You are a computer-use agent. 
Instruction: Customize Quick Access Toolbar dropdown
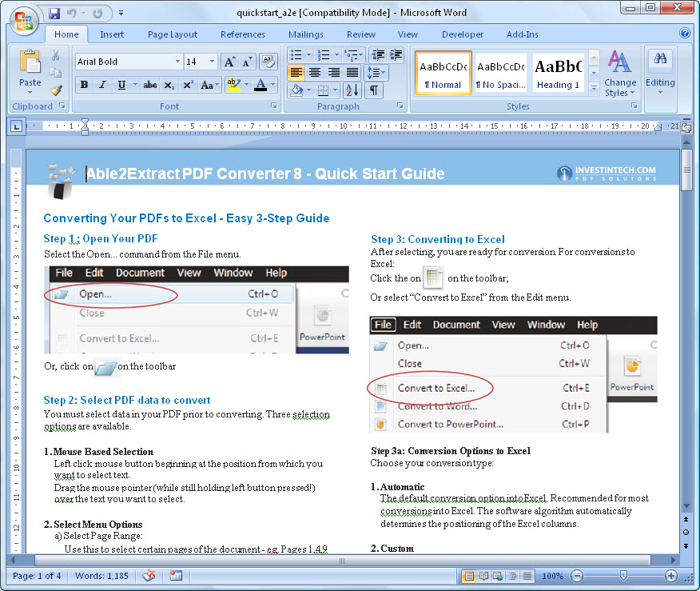[121, 14]
